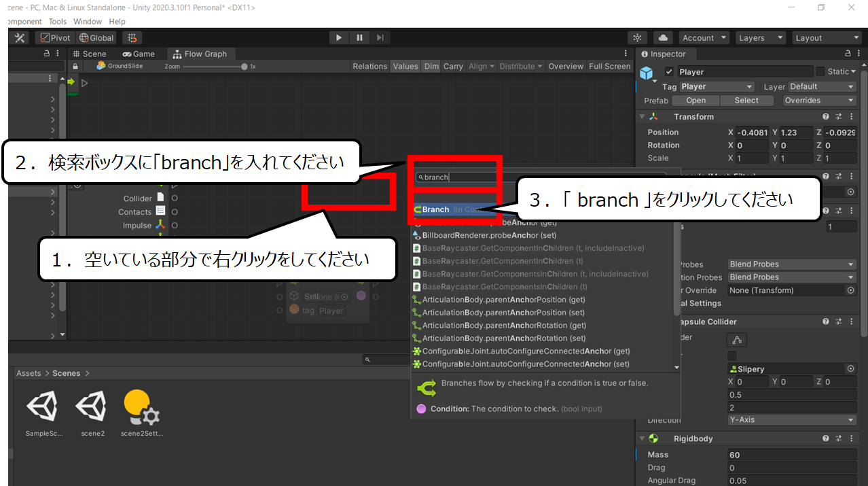Viewport: 868px width, 486px height.
Task: Open the Help menu
Action: tap(117, 22)
